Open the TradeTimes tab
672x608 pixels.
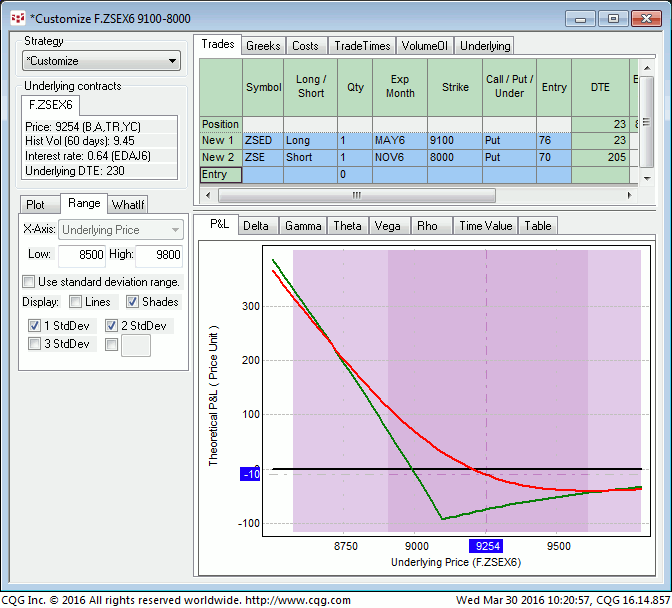(x=362, y=46)
